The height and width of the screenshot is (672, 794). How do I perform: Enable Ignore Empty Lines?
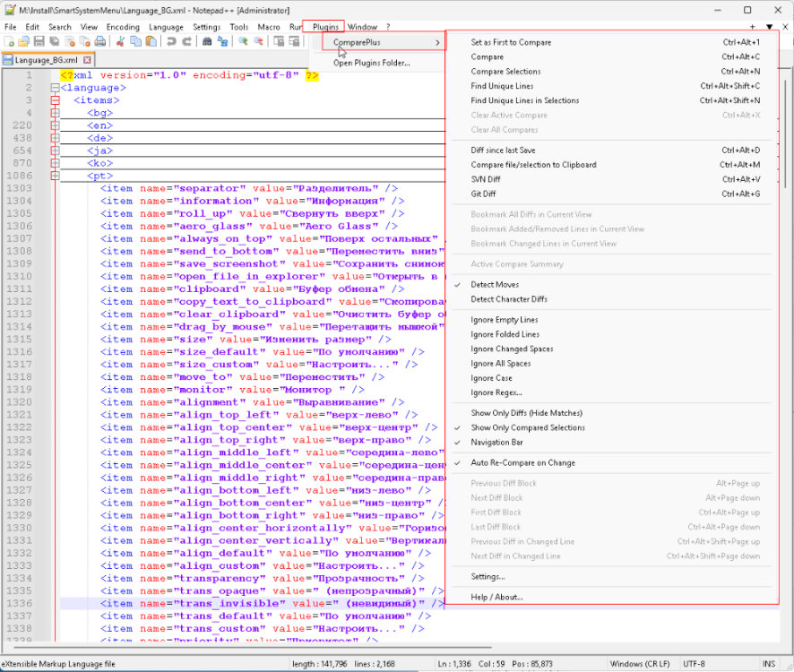pyautogui.click(x=611, y=320)
